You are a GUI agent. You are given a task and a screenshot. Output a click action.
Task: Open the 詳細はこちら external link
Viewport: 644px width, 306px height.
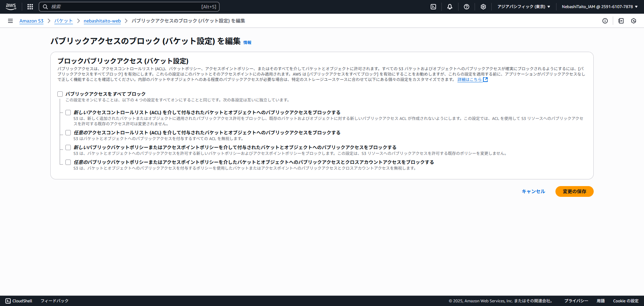(x=472, y=80)
